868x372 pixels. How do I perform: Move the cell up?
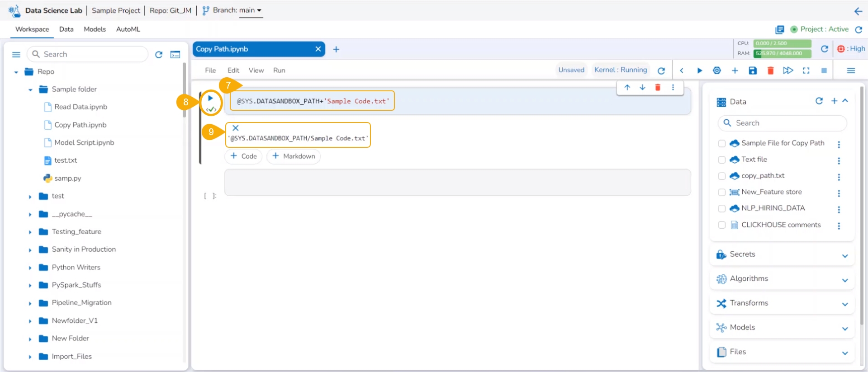[627, 88]
